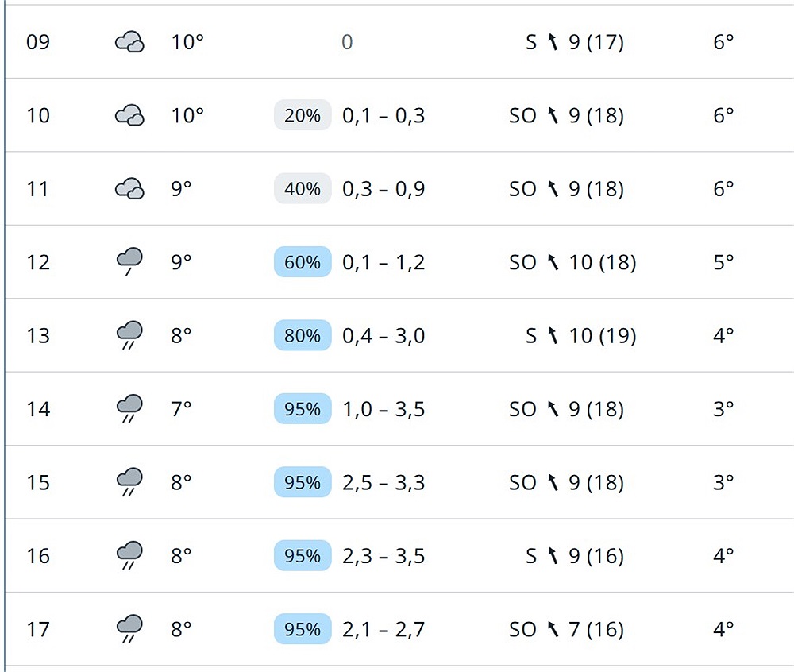Click the 20% precipitation badge

pos(303,116)
